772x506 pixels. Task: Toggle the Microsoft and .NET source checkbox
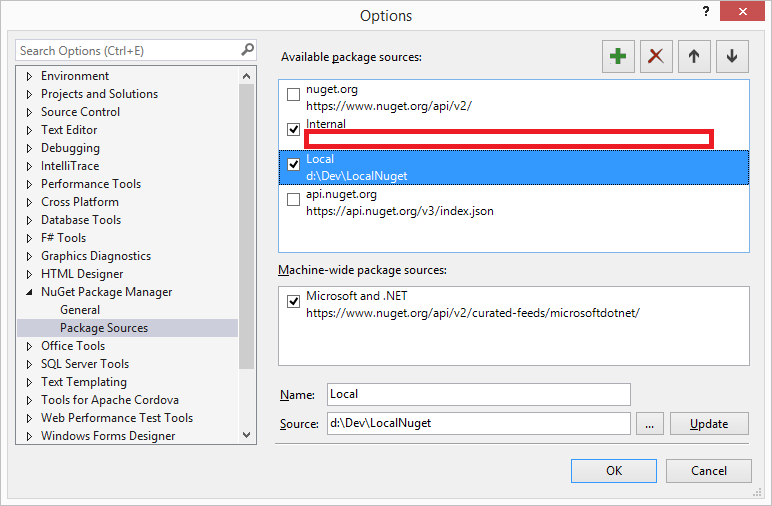(x=293, y=301)
